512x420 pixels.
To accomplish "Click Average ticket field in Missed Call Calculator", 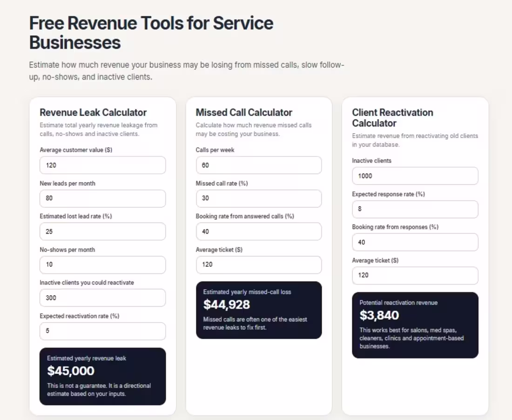I will click(259, 265).
